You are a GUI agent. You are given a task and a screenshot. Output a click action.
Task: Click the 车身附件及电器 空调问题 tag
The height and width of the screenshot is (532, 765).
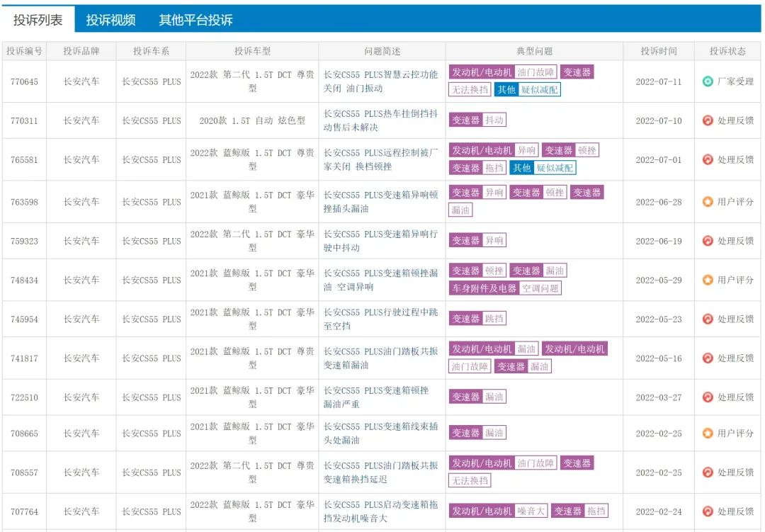point(505,288)
